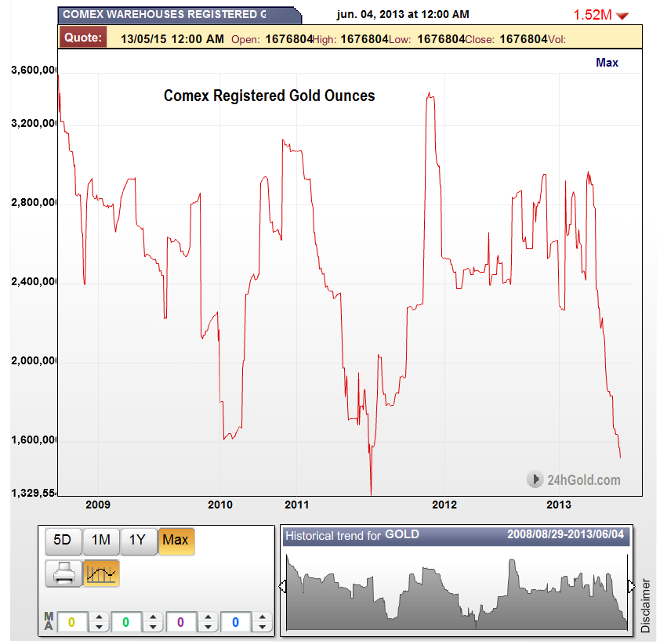The image size is (660, 644).
Task: Click the Max label in chart corner
Action: pyautogui.click(x=607, y=63)
